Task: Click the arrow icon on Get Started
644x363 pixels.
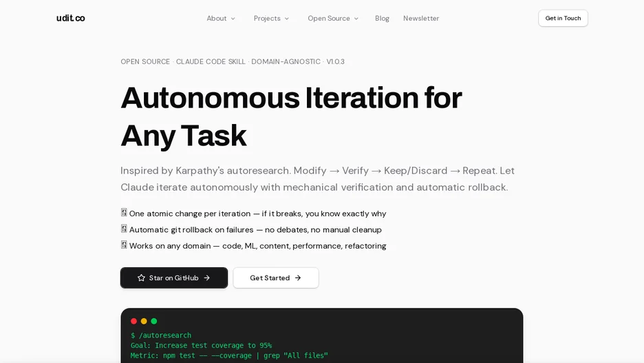Action: pyautogui.click(x=298, y=278)
